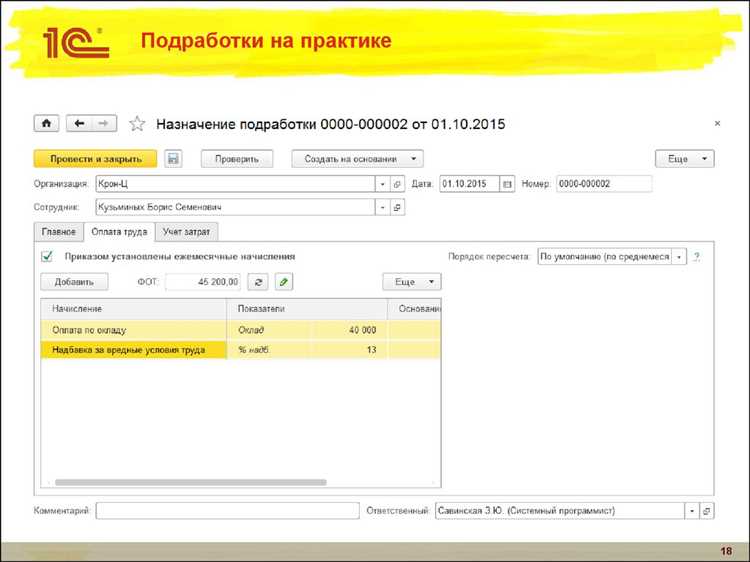Open the responsible person record icon
This screenshot has height=562, width=750.
coord(706,511)
